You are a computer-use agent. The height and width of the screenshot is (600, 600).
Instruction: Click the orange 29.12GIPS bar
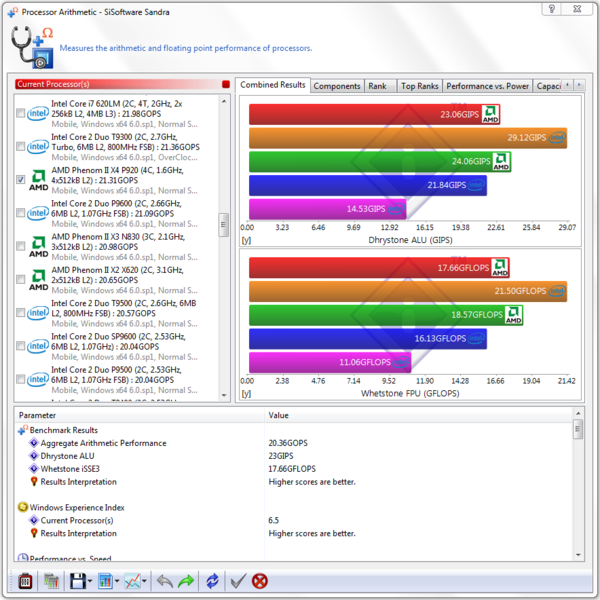click(x=408, y=138)
